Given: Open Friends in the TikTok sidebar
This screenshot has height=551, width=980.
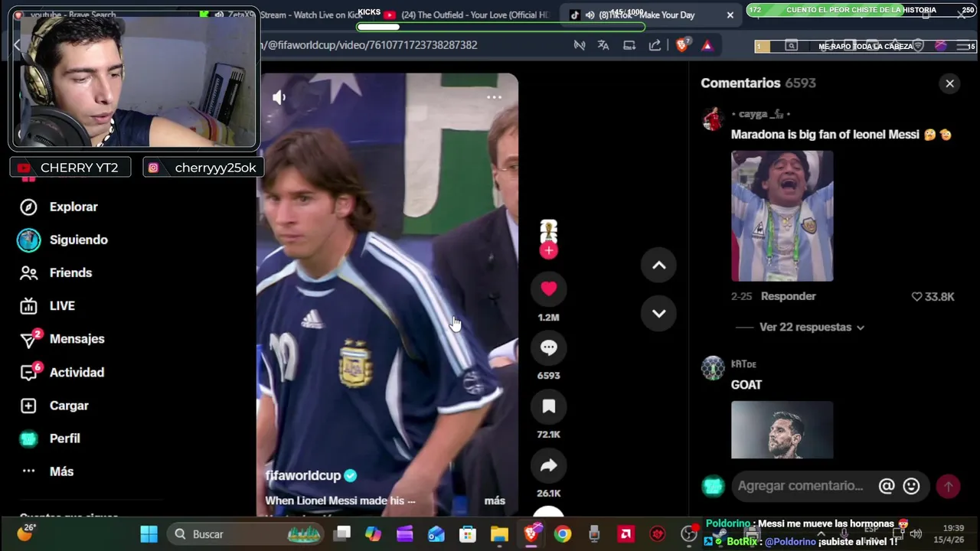Looking at the screenshot, I should click(x=70, y=272).
